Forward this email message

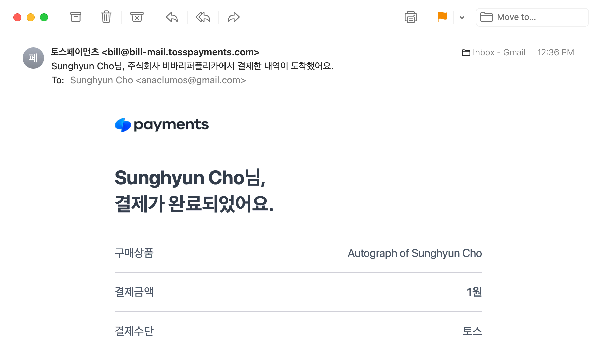(234, 17)
